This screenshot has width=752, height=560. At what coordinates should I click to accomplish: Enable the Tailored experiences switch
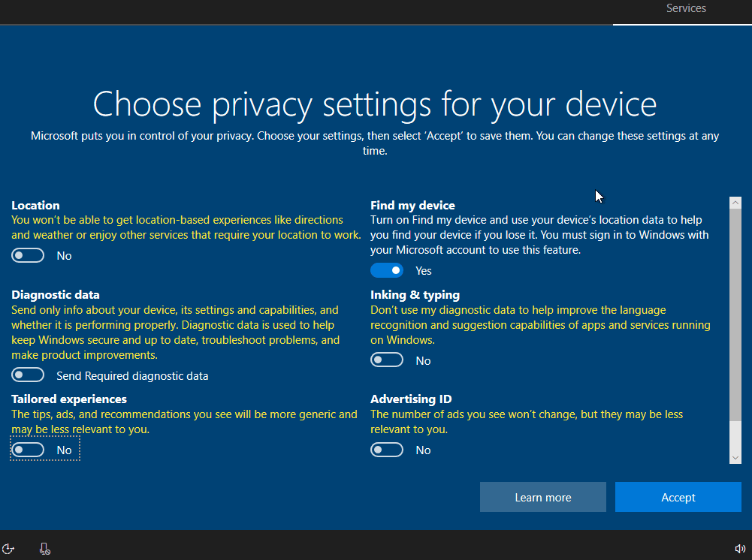click(x=28, y=449)
